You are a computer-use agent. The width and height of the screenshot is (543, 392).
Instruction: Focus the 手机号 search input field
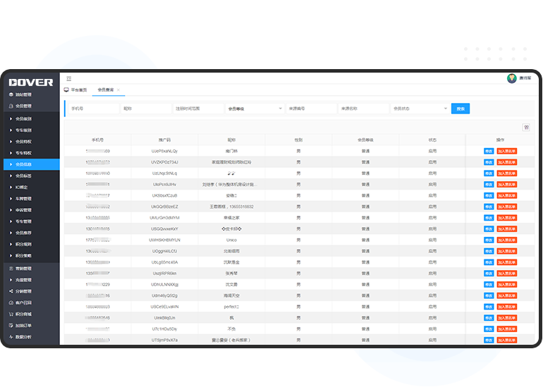pos(93,109)
